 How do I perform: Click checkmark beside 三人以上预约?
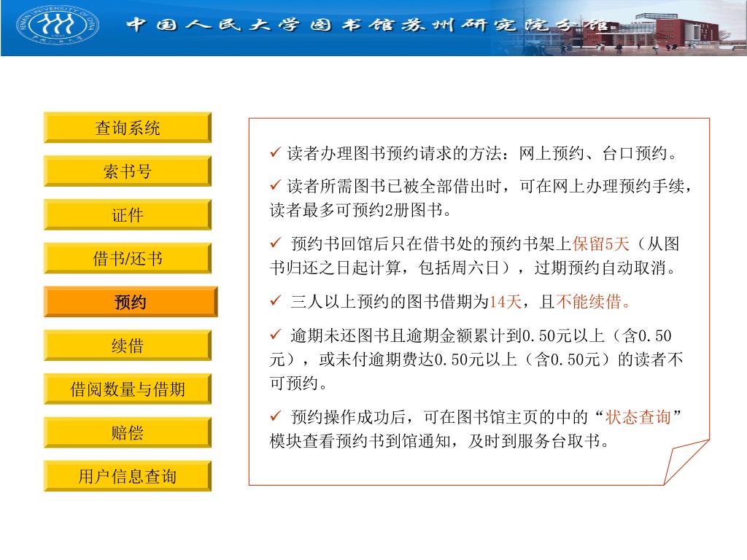tap(275, 300)
